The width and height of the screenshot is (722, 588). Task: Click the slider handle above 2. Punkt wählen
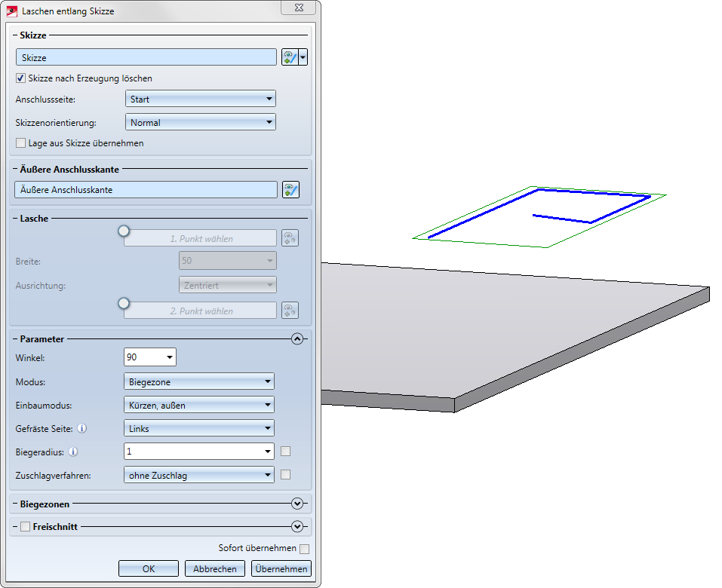click(124, 303)
